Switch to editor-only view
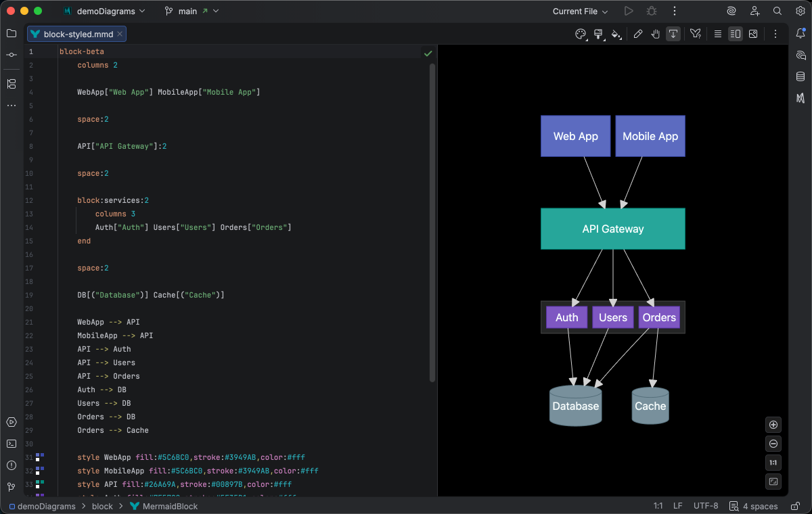This screenshot has width=812, height=514. 718,34
